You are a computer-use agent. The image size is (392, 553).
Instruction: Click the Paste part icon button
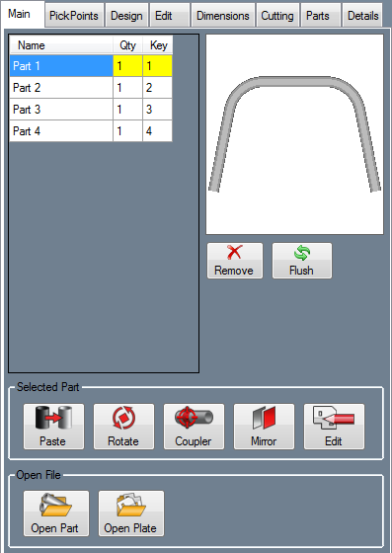53,427
